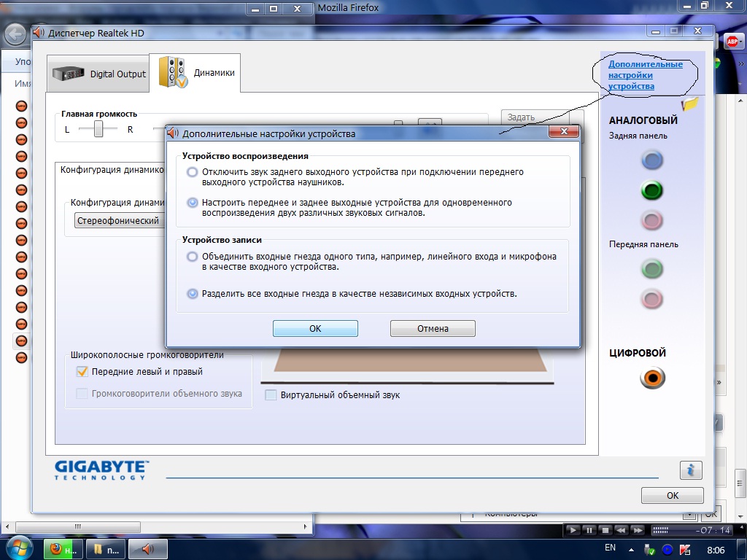Open the yellow connector settings folder icon
The image size is (747, 560).
(x=689, y=104)
